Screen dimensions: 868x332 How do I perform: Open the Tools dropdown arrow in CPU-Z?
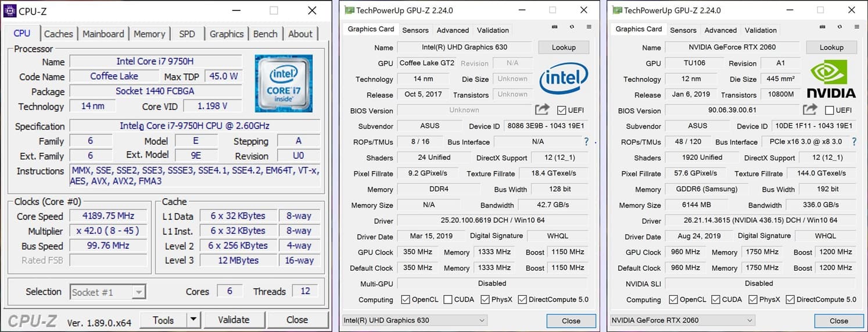pos(193,320)
